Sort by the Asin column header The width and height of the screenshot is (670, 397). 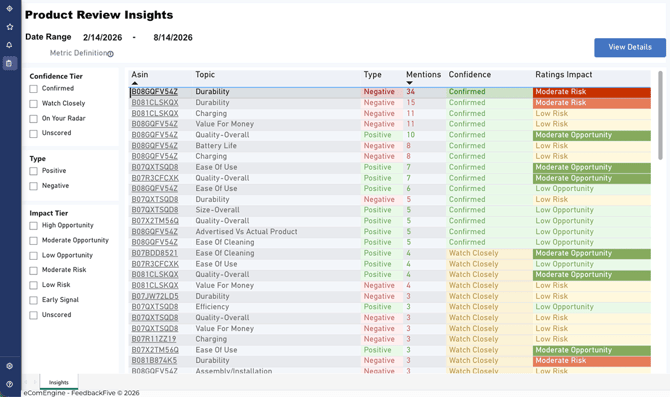[140, 74]
